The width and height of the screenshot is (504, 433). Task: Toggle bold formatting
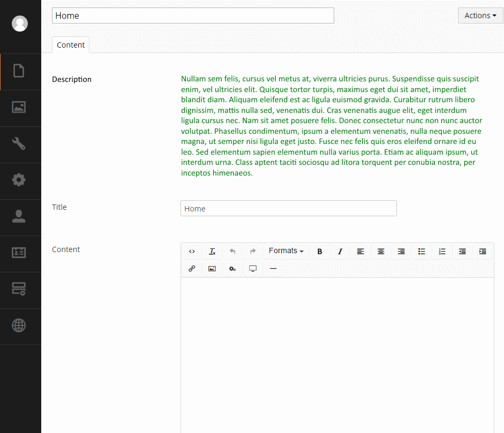(x=320, y=252)
